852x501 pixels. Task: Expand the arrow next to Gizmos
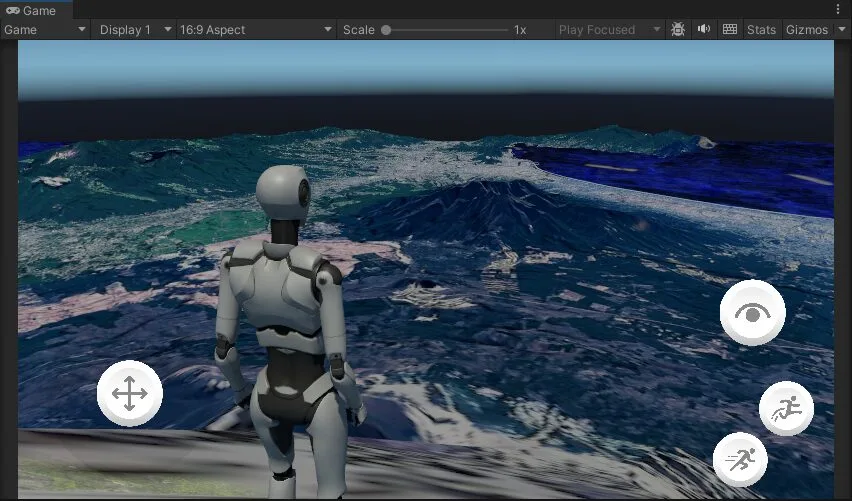click(x=839, y=30)
